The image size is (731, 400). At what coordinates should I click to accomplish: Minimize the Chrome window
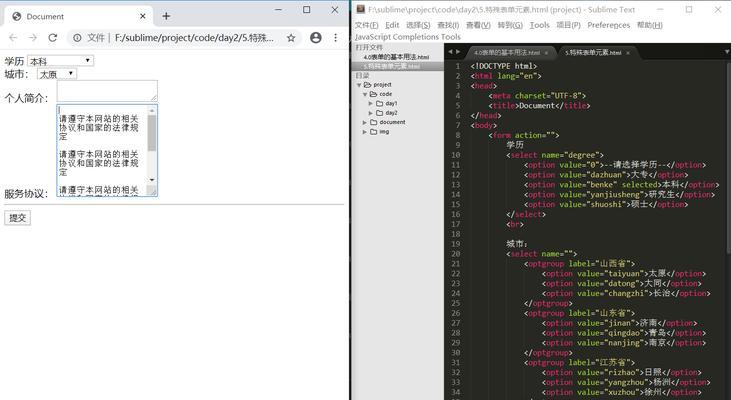(x=278, y=10)
